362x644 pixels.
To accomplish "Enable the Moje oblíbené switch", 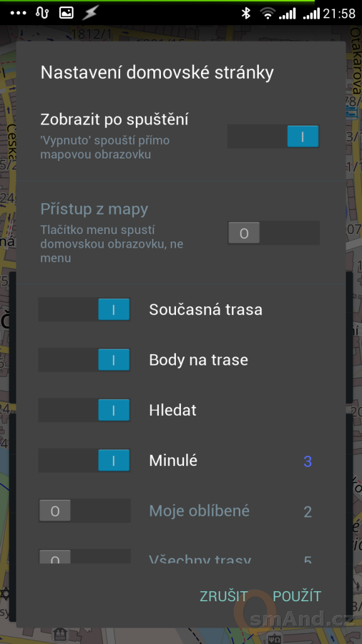I will (84, 511).
